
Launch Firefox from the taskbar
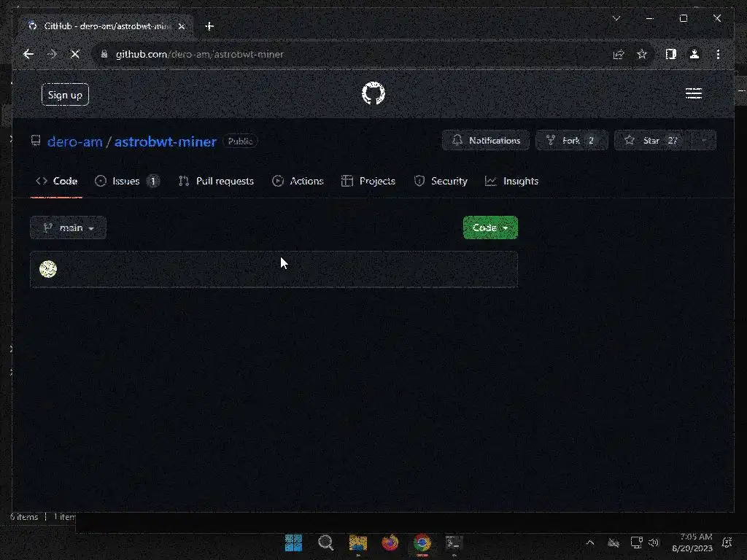(390, 542)
